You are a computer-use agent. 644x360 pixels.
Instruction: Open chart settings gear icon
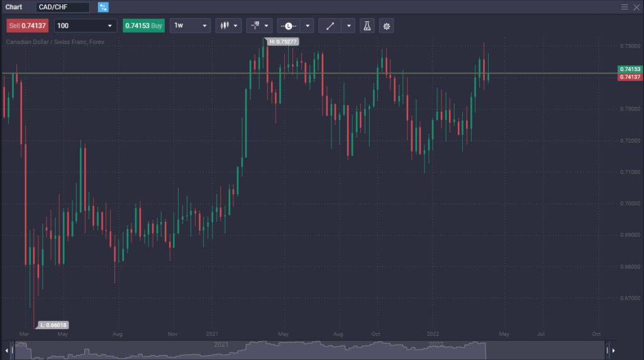(386, 26)
